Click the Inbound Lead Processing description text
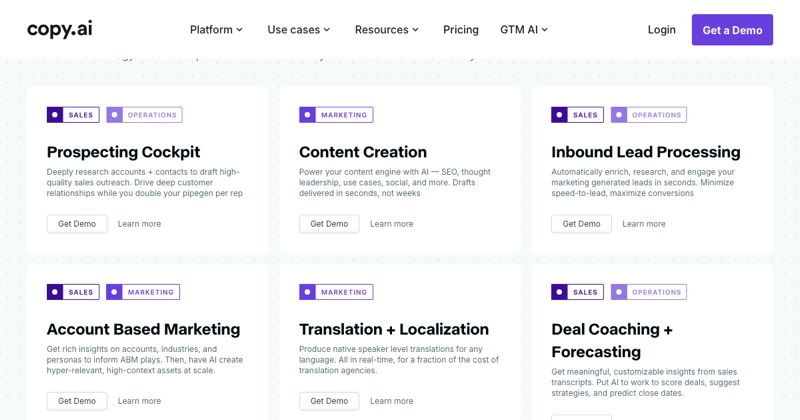 643,182
